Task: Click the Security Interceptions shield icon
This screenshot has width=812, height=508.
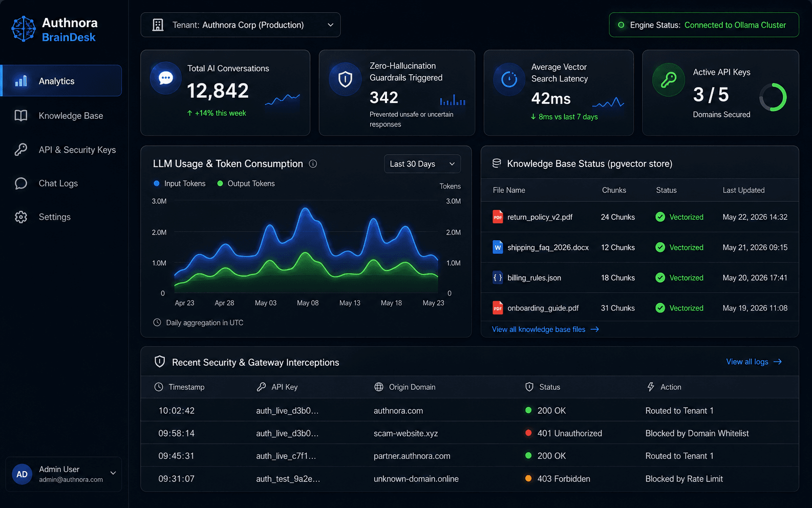Action: click(x=160, y=362)
